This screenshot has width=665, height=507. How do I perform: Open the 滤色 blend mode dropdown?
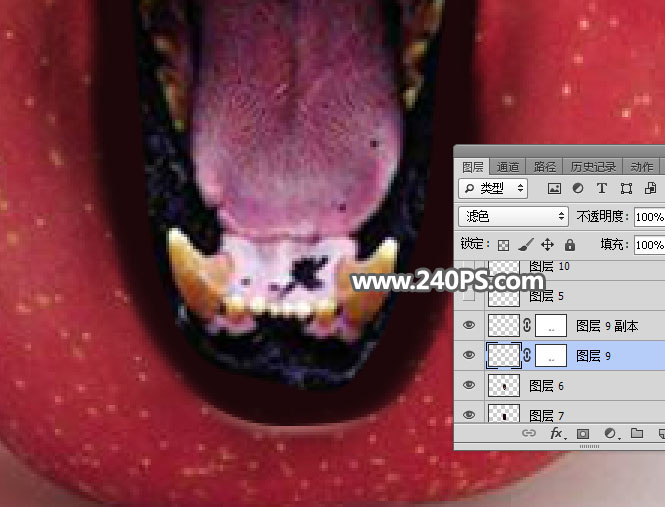[x=513, y=216]
